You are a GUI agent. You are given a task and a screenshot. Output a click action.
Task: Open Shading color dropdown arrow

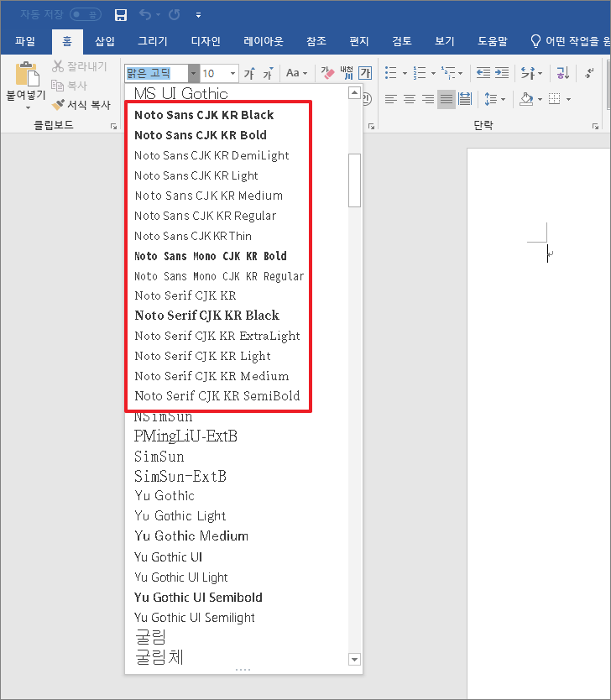540,99
